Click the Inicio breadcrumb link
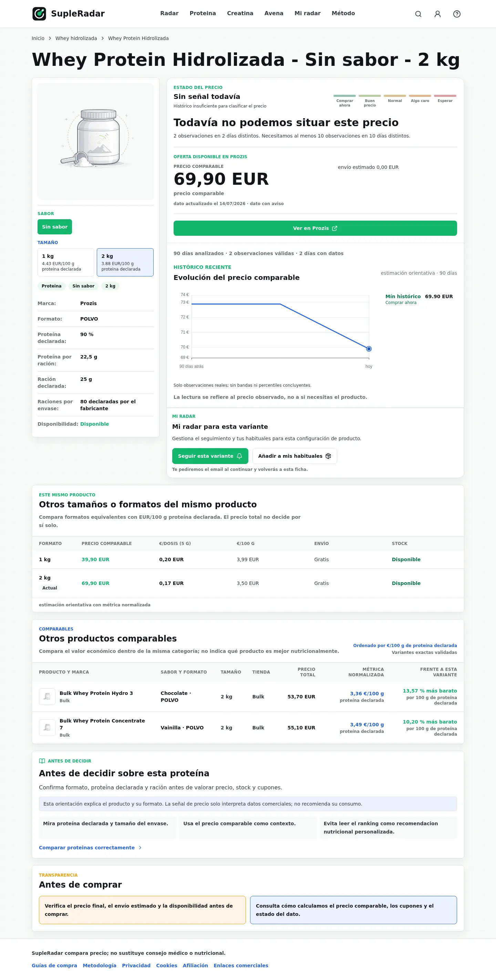Image resolution: width=496 pixels, height=980 pixels. pos(38,38)
